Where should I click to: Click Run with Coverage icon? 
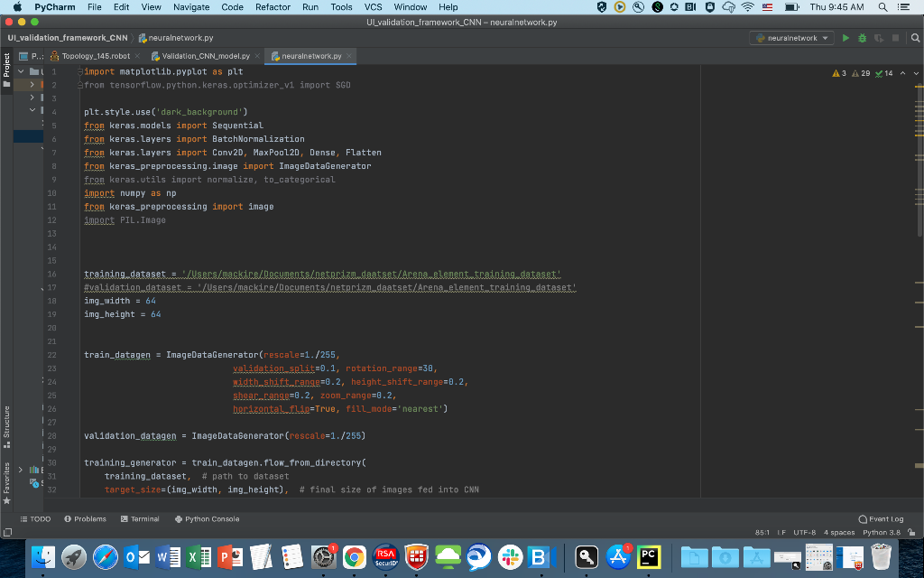(x=879, y=38)
